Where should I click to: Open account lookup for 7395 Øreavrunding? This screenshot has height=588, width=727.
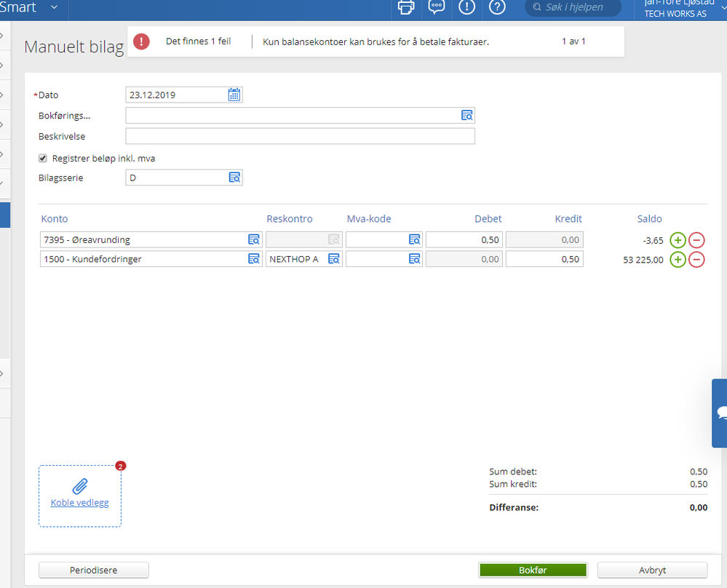coord(254,239)
